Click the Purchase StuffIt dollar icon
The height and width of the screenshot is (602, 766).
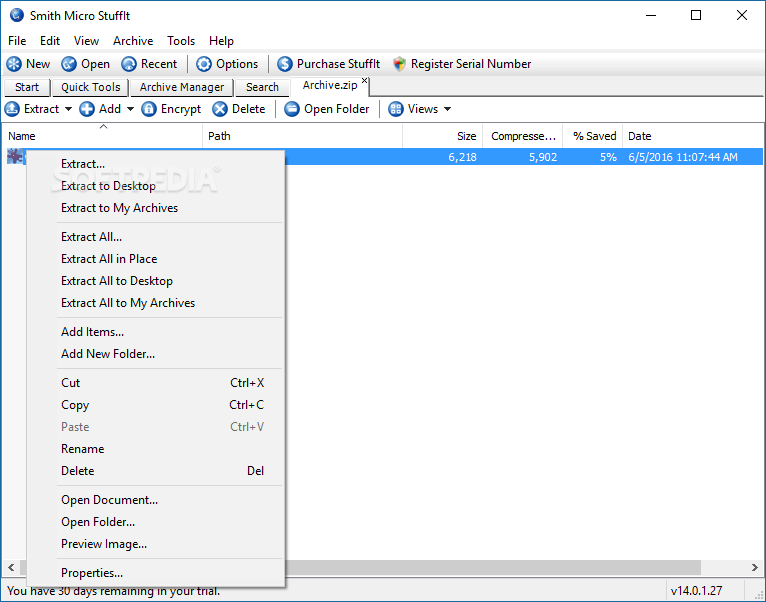285,64
